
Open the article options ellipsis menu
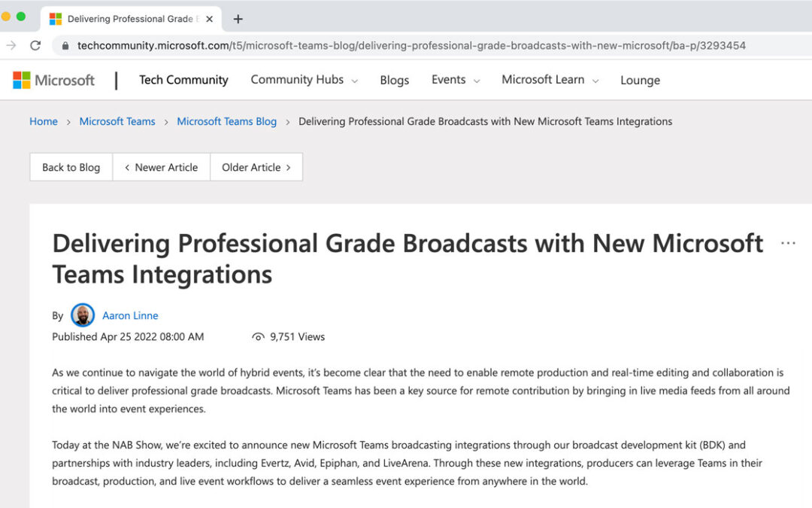[788, 243]
